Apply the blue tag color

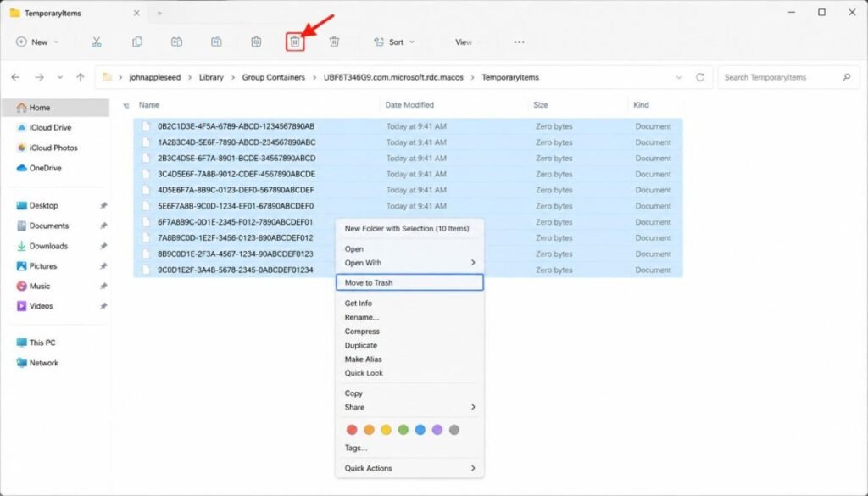(x=420, y=430)
